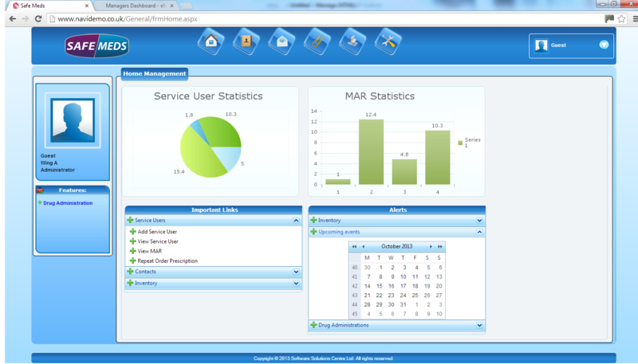
Task: Click the Guest profile picture thumbnail
Action: tap(73, 120)
